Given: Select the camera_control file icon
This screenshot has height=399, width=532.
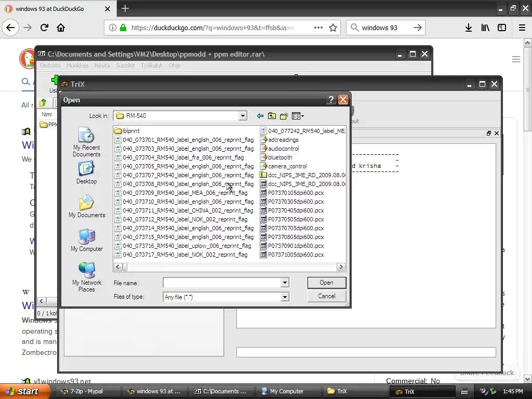Looking at the screenshot, I should (263, 166).
